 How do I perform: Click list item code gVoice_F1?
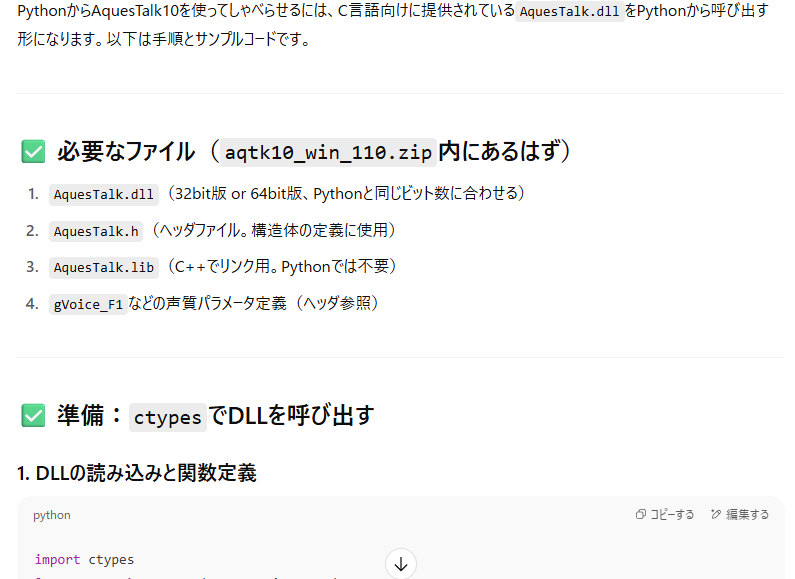coord(88,305)
